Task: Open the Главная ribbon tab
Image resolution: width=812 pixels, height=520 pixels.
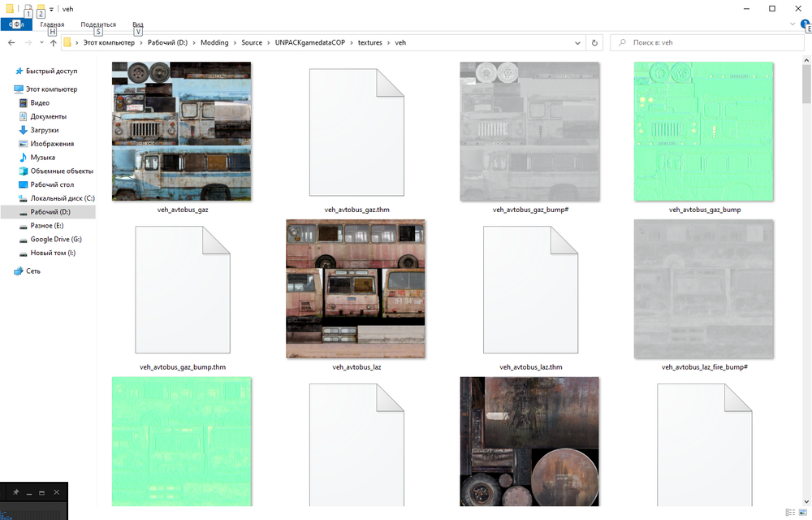Action: coord(52,24)
